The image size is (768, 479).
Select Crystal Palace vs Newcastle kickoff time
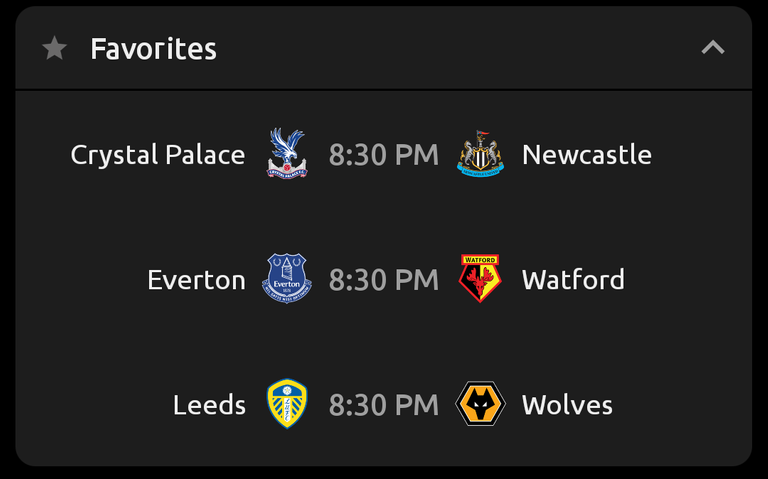pyautogui.click(x=384, y=155)
